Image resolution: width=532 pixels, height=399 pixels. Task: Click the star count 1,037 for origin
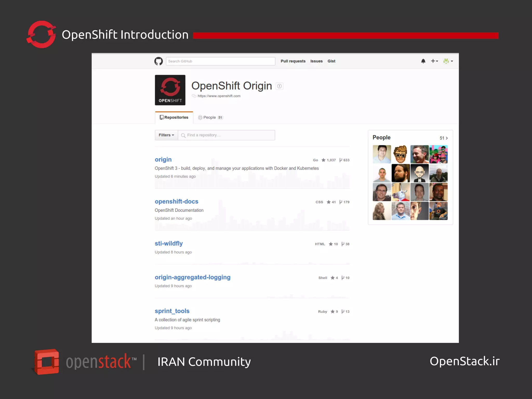329,160
